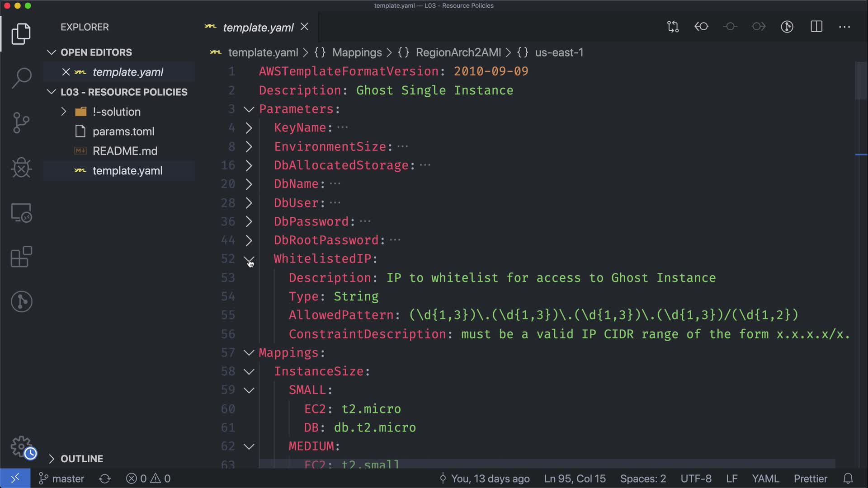Click the Compare Changes icon in editor toolbar
The image size is (868, 488).
(673, 27)
